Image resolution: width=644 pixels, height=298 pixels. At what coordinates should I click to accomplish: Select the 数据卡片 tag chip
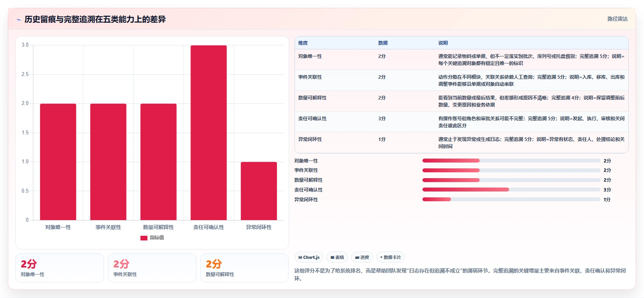point(390,257)
